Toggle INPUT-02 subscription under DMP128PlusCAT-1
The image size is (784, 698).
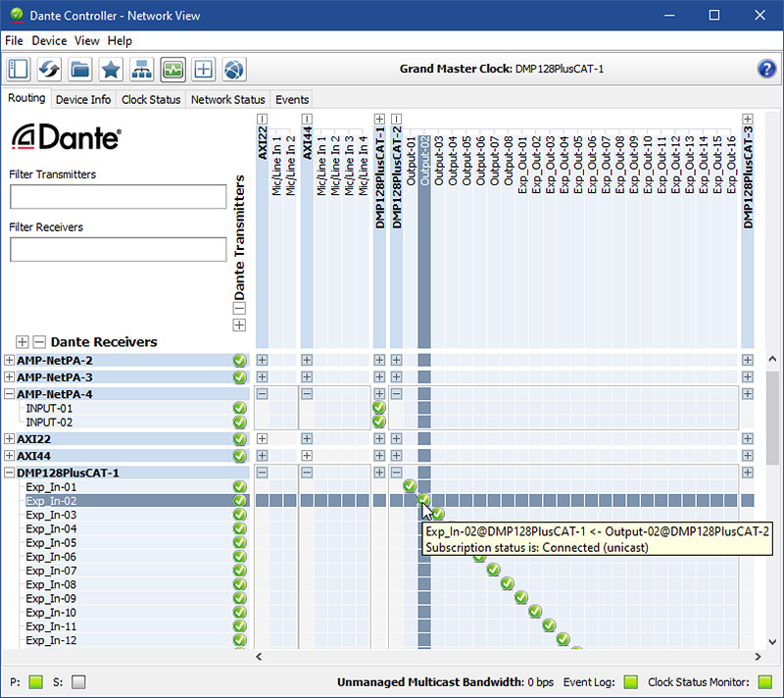379,422
